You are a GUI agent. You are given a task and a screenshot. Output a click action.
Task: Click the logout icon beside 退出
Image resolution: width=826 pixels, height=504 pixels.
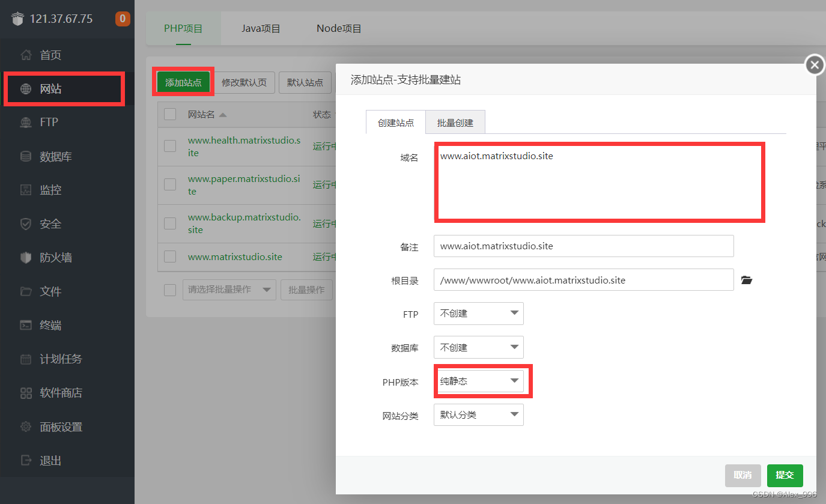(26, 461)
